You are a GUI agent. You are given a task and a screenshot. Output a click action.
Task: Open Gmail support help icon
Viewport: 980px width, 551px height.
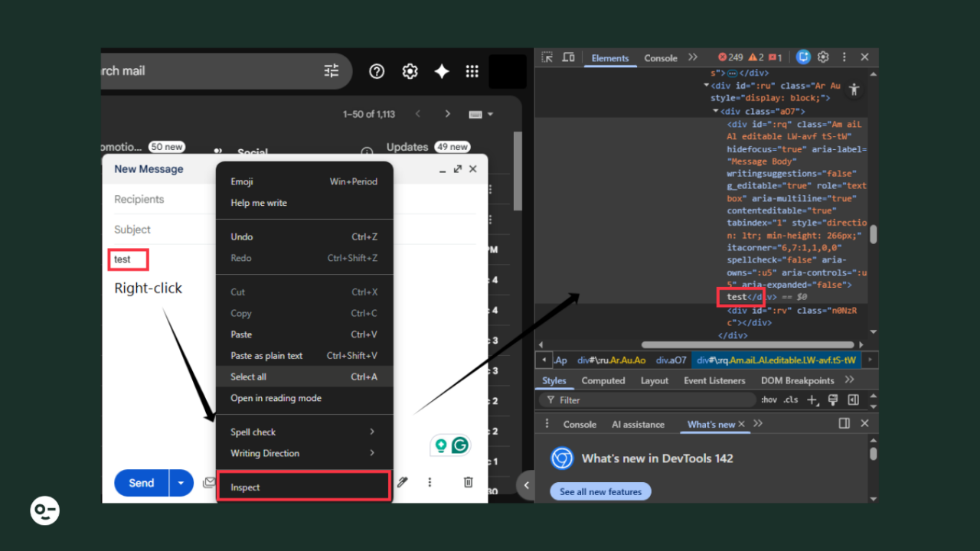(x=377, y=71)
